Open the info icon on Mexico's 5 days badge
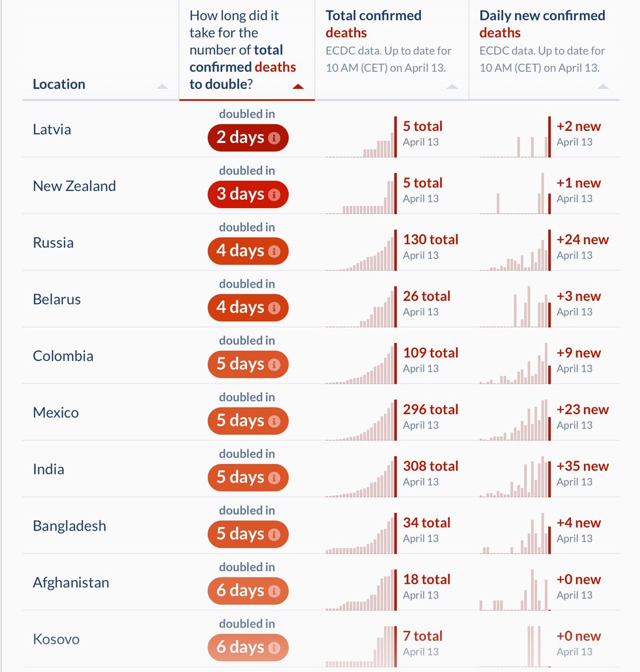Screen dimensions: 640x672 point(274,422)
